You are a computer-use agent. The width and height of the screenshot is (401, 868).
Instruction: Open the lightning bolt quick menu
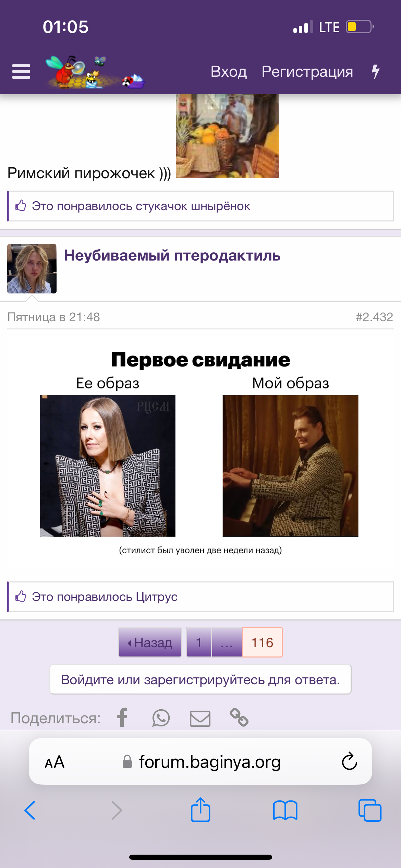[x=376, y=72]
